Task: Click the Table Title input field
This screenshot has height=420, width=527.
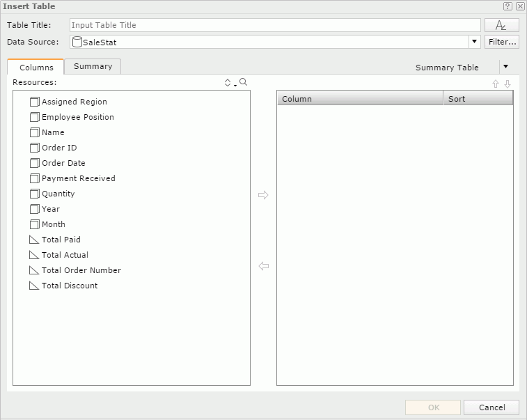Action: coord(275,25)
